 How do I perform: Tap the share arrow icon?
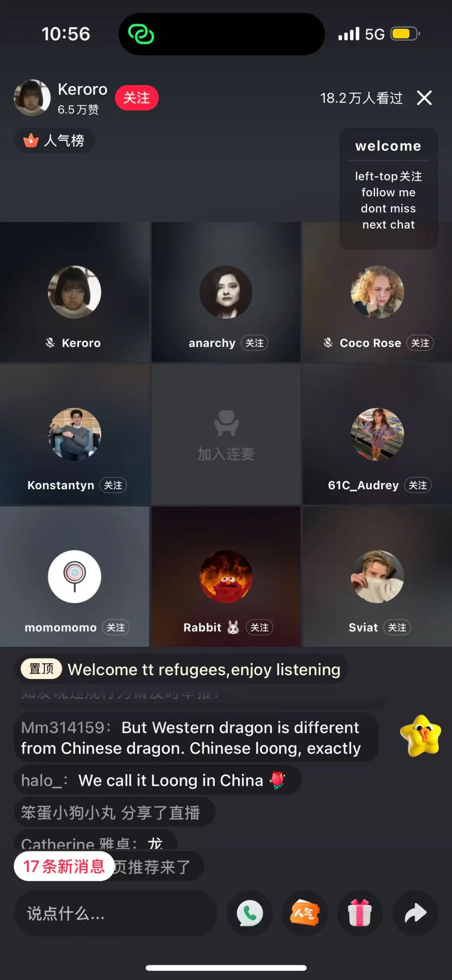coord(415,913)
